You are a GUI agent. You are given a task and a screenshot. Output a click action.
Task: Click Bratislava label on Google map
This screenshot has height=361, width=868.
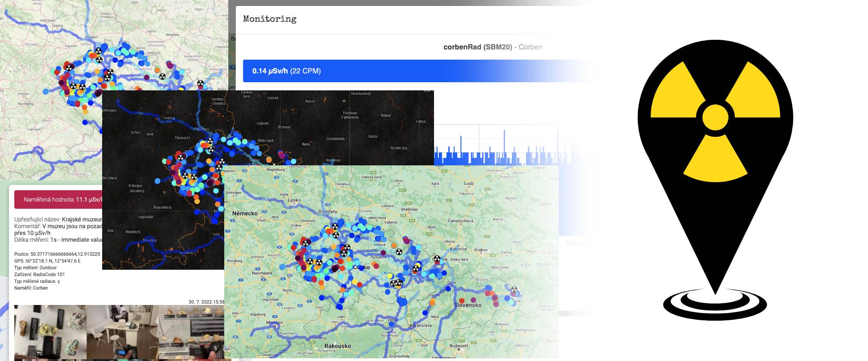coord(421,325)
